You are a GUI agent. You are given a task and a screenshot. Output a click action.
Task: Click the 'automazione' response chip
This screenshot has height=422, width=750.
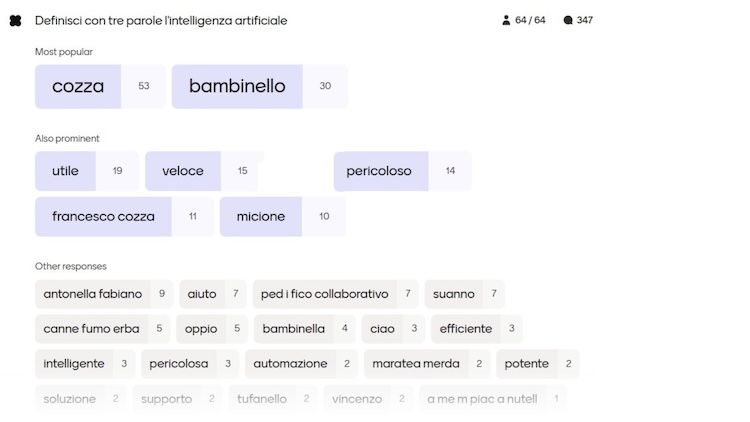click(x=290, y=364)
